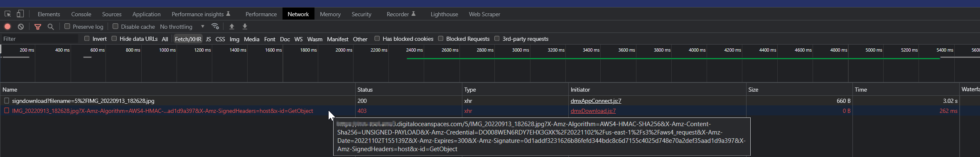Select the signdownload request's row icon
Viewport: 980px width, 157px height.
point(6,101)
